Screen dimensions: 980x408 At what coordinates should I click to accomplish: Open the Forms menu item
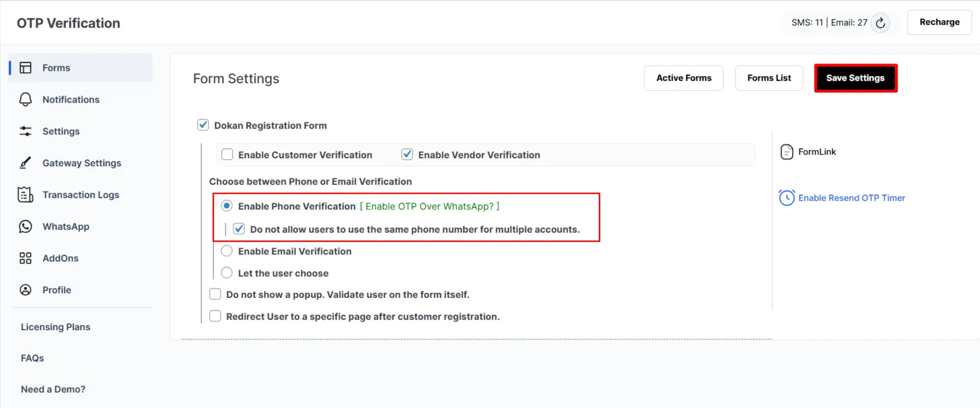81,68
